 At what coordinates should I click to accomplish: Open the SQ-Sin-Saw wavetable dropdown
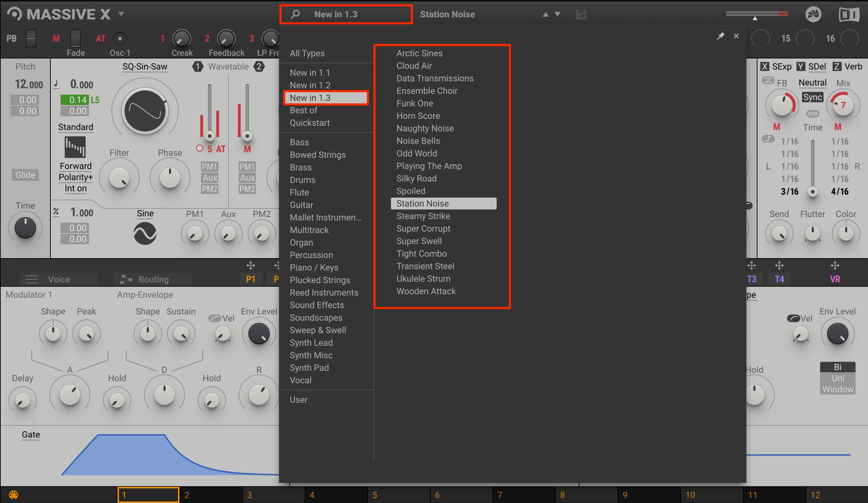click(145, 66)
